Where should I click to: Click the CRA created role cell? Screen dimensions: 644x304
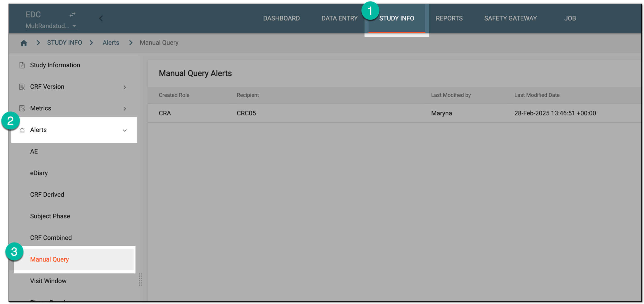(165, 114)
